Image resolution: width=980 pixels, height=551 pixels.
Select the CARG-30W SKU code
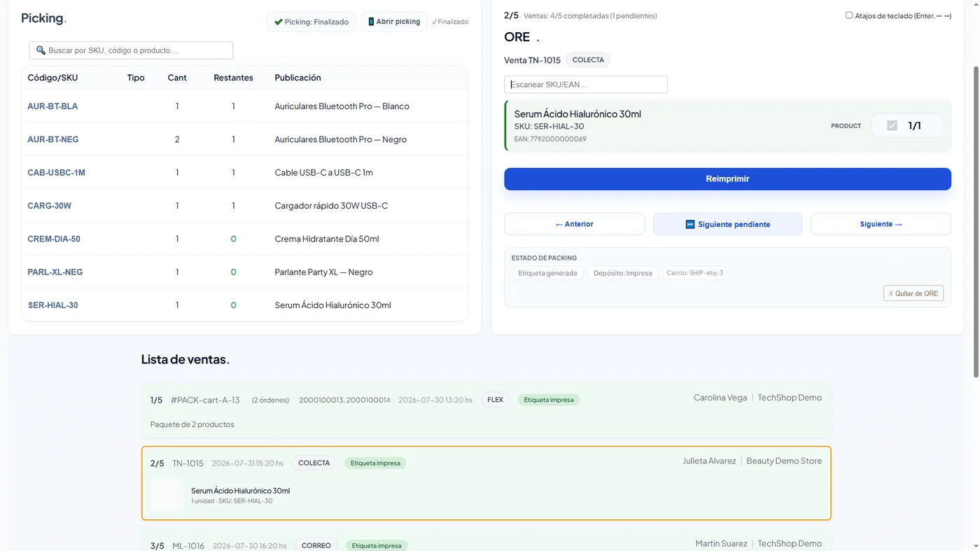click(x=49, y=206)
